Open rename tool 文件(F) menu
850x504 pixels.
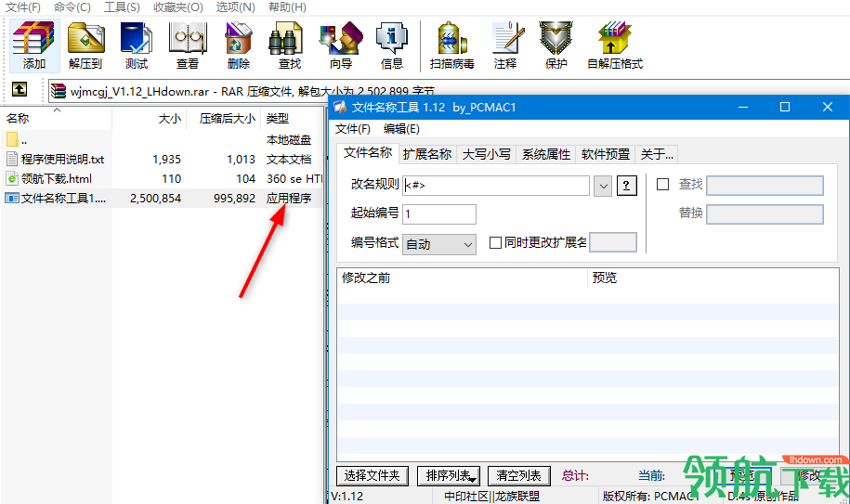[x=352, y=129]
